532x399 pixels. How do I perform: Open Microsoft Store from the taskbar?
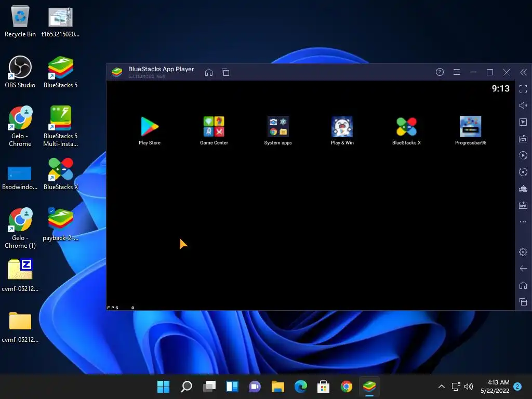(323, 387)
